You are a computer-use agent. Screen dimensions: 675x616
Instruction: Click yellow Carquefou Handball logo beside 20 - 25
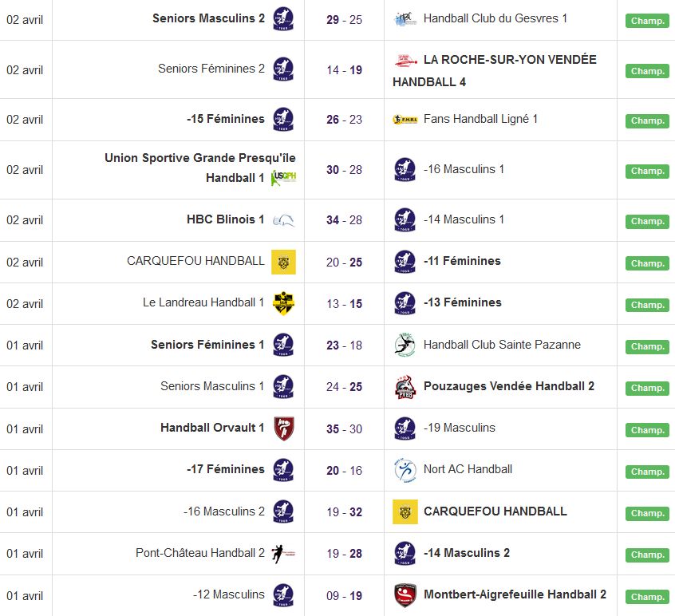tap(283, 262)
